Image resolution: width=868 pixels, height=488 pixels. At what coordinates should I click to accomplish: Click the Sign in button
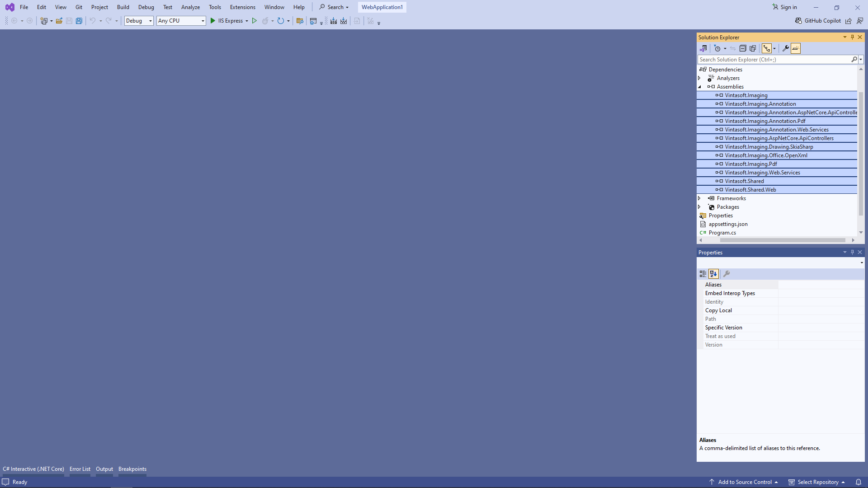785,7
